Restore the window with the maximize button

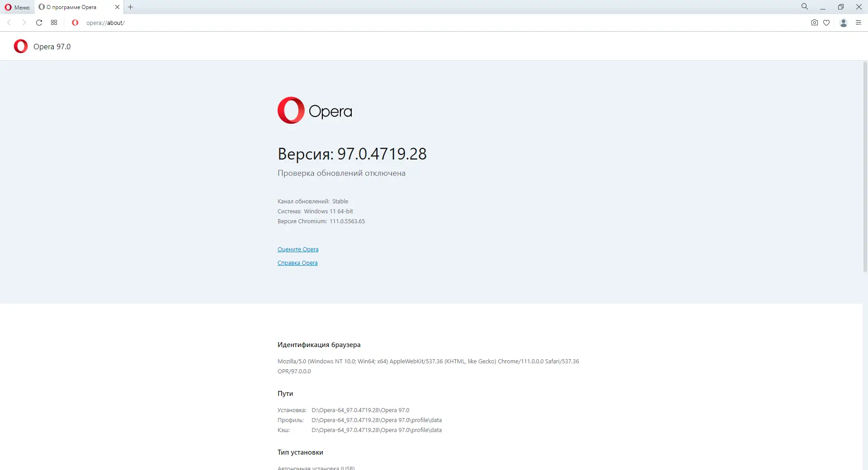click(x=840, y=7)
